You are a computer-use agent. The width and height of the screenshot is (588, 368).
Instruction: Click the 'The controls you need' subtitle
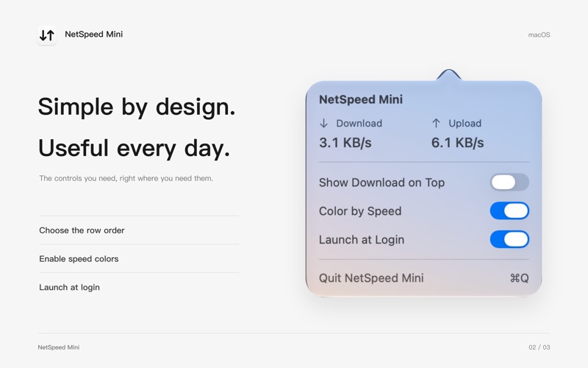[x=126, y=178]
